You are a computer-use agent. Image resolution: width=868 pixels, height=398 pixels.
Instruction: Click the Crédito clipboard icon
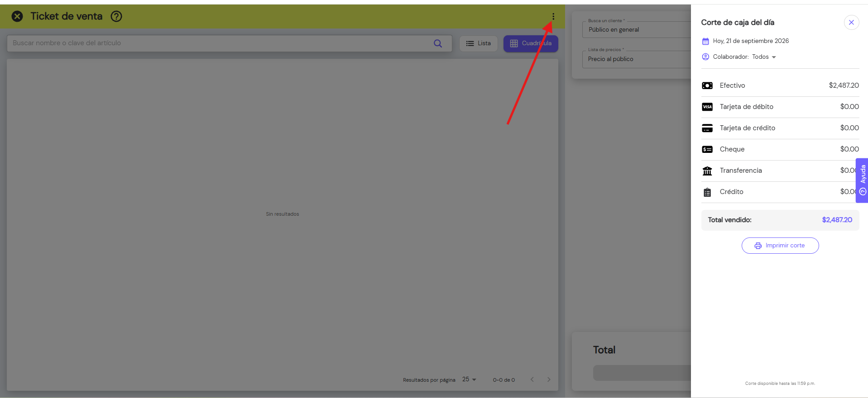(x=707, y=192)
